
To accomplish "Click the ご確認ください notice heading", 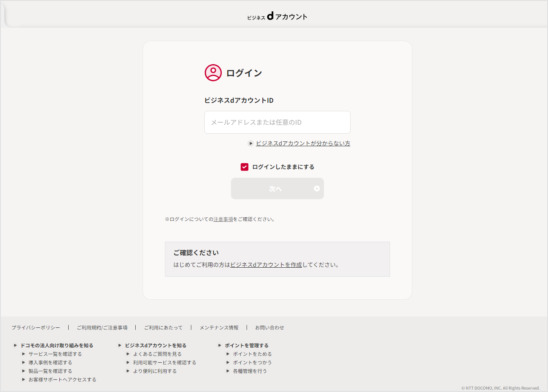I will click(196, 253).
